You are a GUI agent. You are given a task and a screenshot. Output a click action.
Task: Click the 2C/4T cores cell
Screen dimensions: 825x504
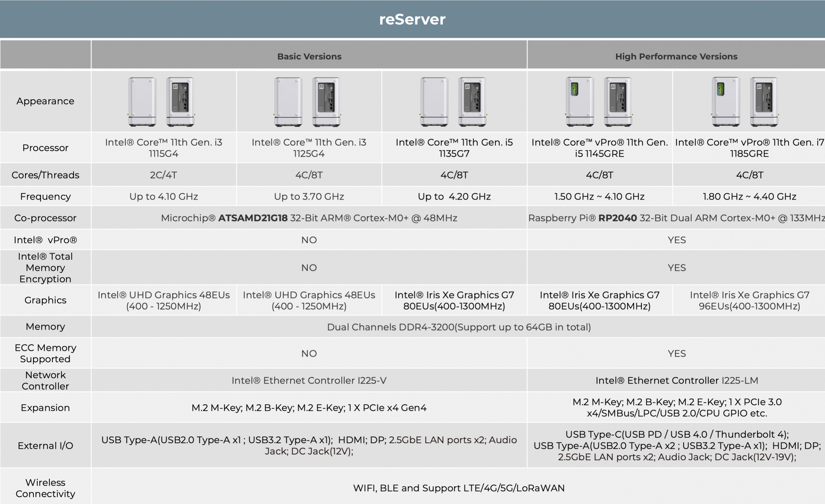point(163,175)
